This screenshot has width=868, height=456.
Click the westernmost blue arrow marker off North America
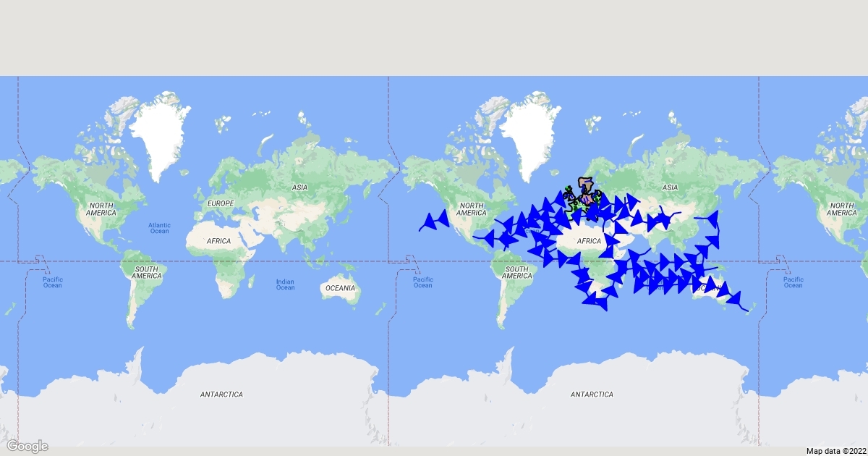429,221
